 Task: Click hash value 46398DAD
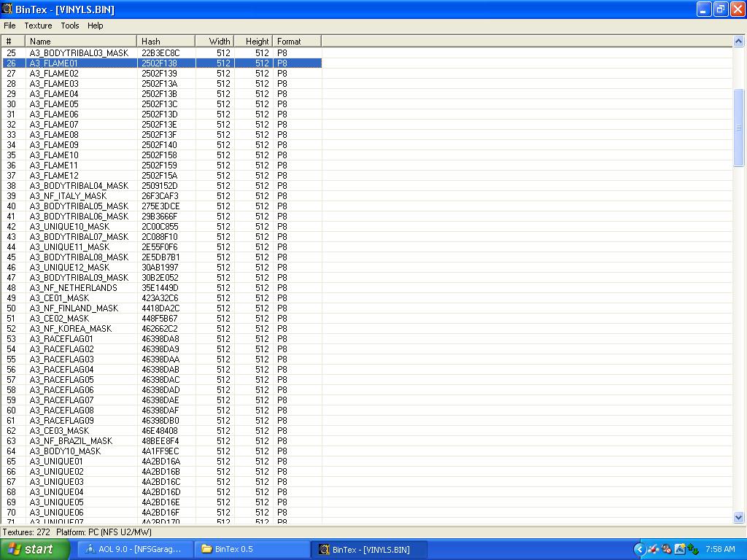pos(160,390)
